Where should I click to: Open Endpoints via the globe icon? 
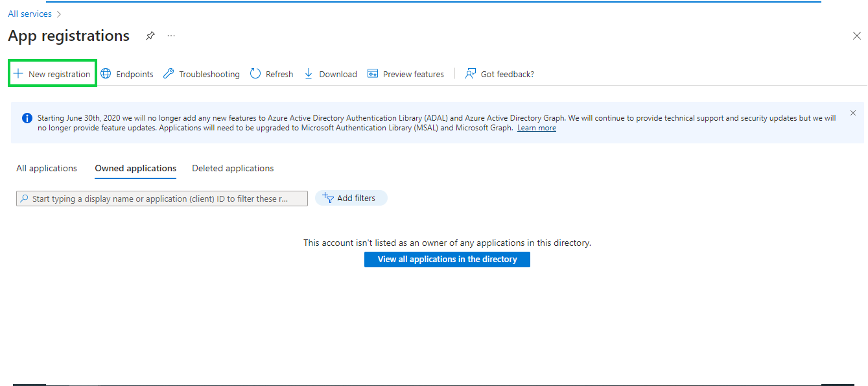pyautogui.click(x=106, y=74)
